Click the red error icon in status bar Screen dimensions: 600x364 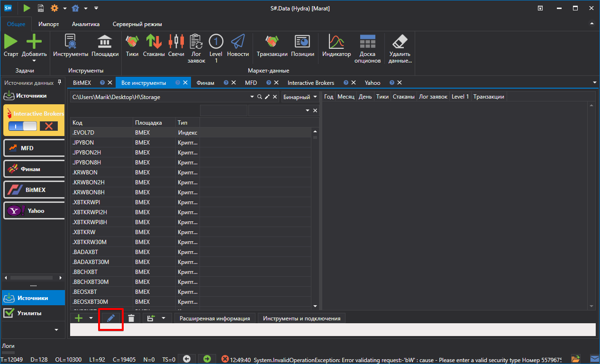point(225,359)
